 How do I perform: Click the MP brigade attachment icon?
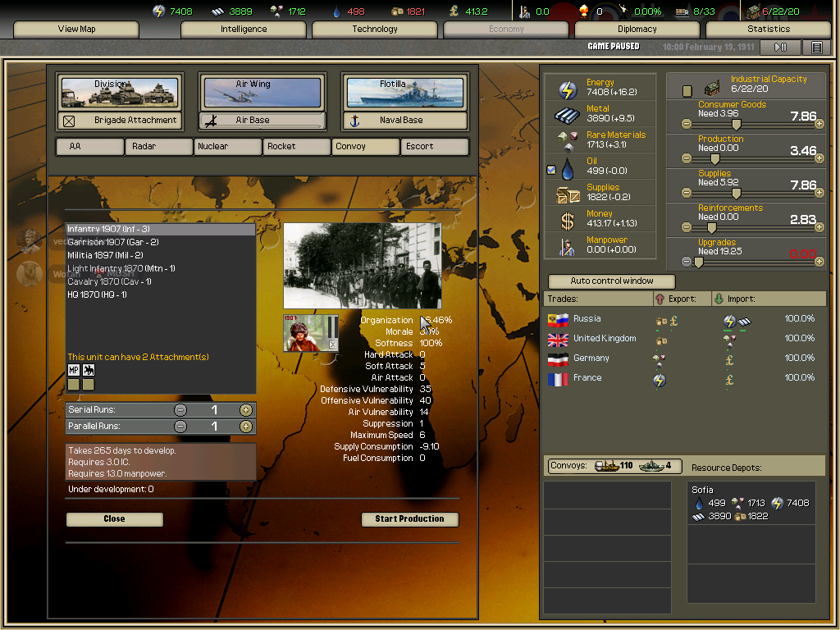[74, 370]
